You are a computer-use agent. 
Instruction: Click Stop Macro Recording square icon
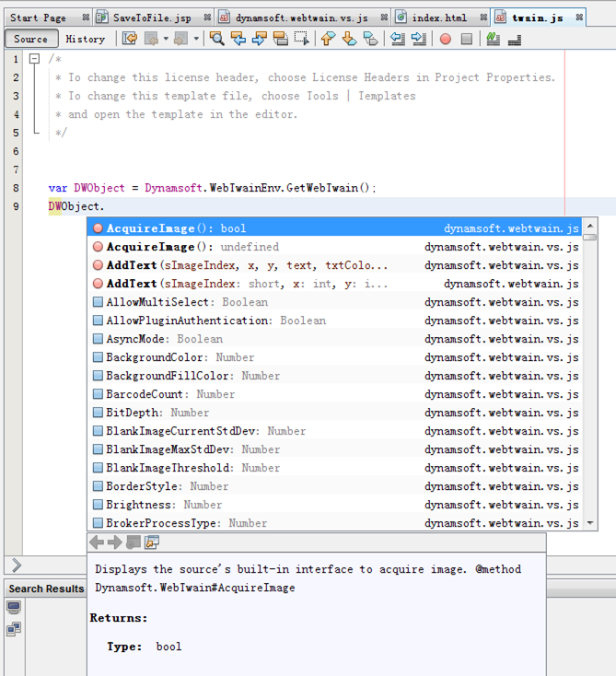pyautogui.click(x=467, y=39)
